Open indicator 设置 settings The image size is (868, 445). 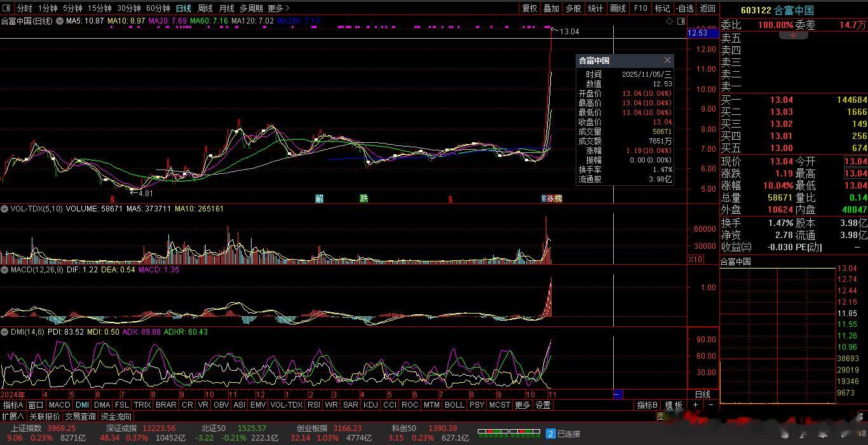point(543,404)
